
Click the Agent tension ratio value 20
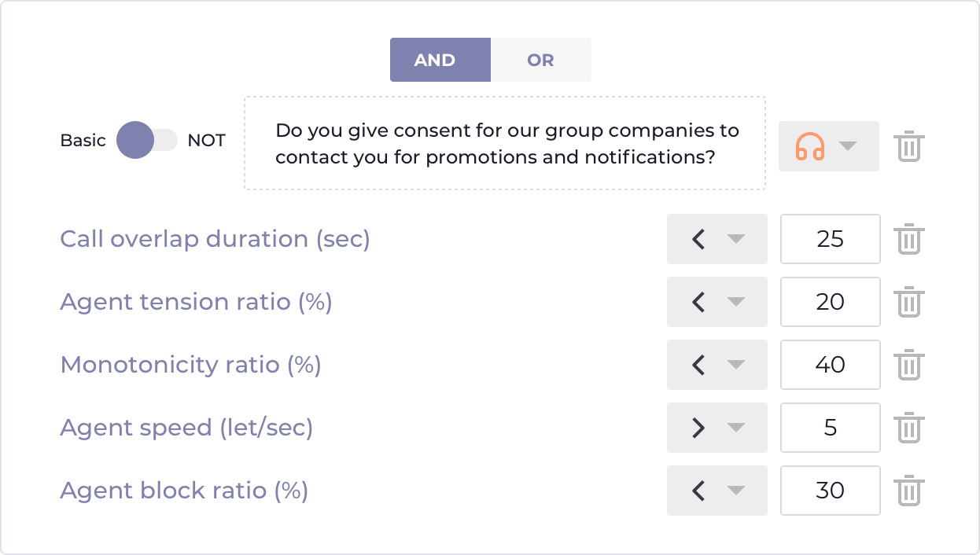pyautogui.click(x=831, y=302)
